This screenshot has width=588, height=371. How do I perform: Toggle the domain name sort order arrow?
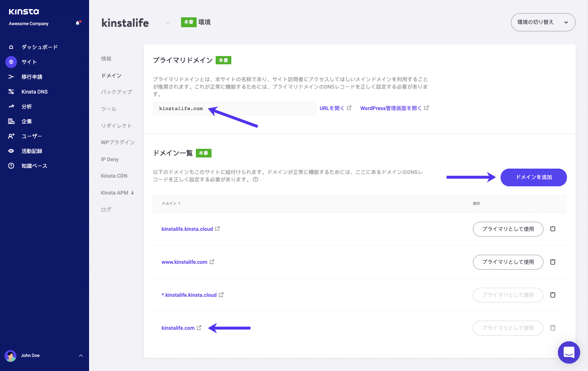tap(180, 203)
